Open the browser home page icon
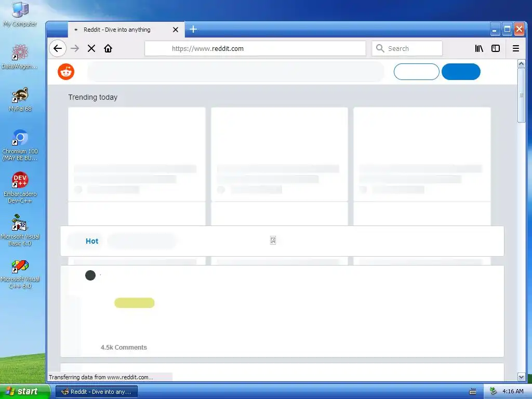The image size is (532, 399). (x=108, y=48)
